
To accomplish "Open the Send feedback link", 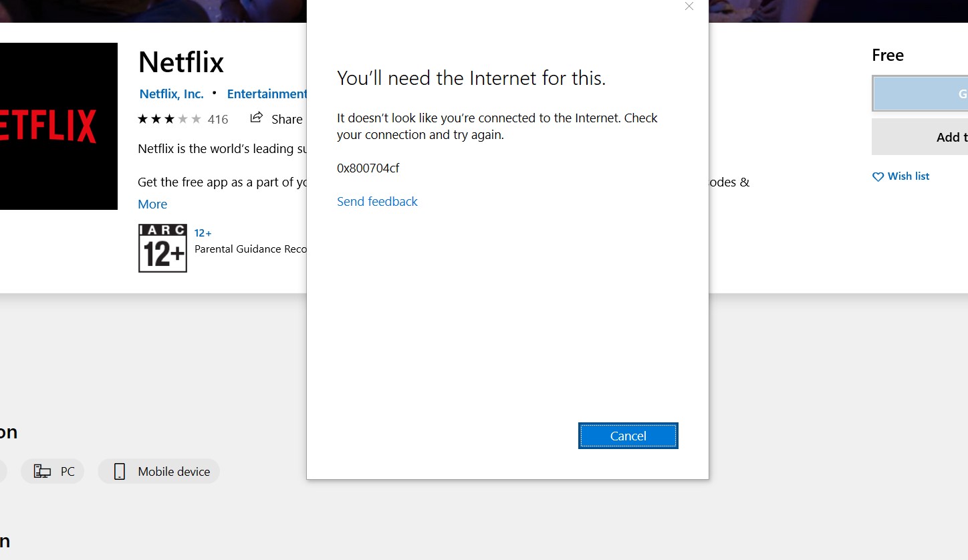I will (377, 201).
